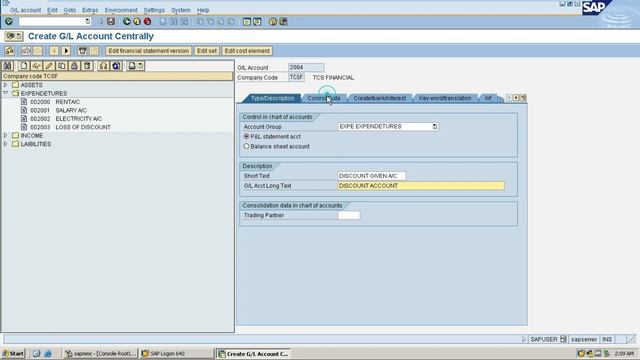
Task: Click into the Short Text field
Action: (x=371, y=176)
